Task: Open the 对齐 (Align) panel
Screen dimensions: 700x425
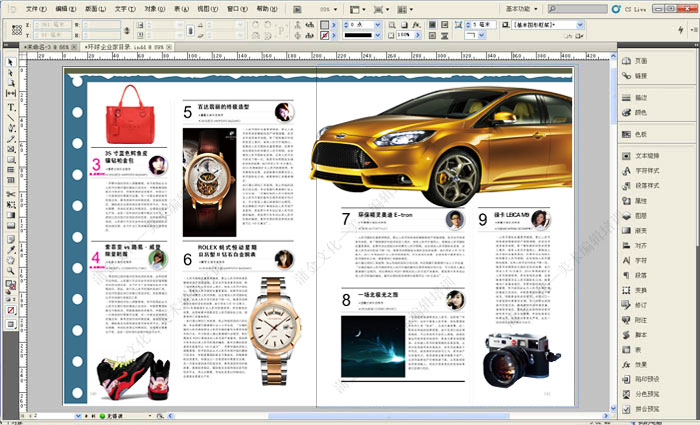Action: coord(635,246)
